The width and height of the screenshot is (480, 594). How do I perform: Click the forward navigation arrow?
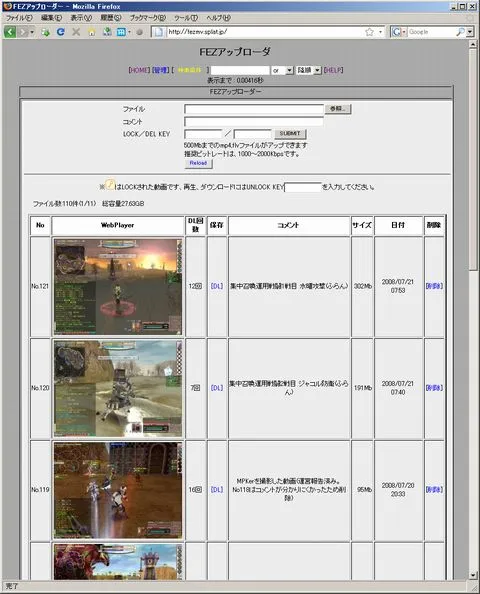23,32
